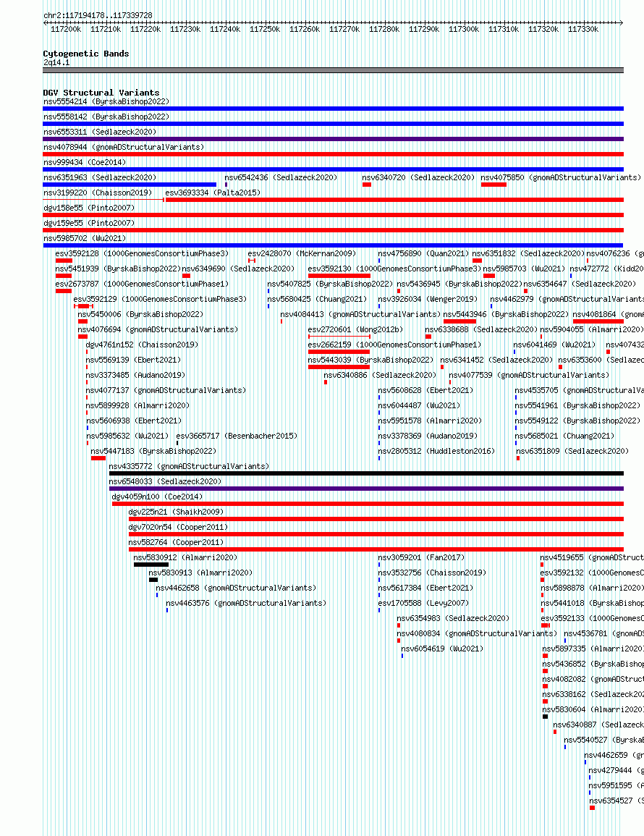This screenshot has width=644, height=836.
Task: Select nsv5451939 (ByrskaBishop2022) label
Action: (119, 269)
